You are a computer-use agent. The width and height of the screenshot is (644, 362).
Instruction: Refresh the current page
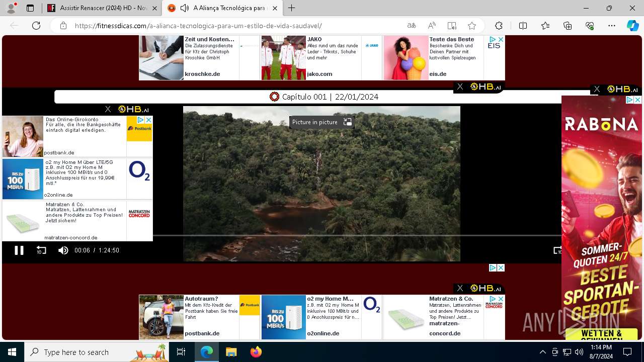pyautogui.click(x=36, y=26)
